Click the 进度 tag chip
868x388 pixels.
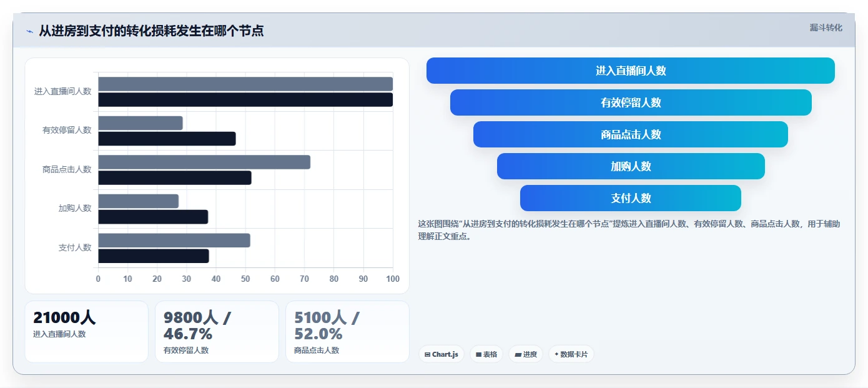[526, 354]
